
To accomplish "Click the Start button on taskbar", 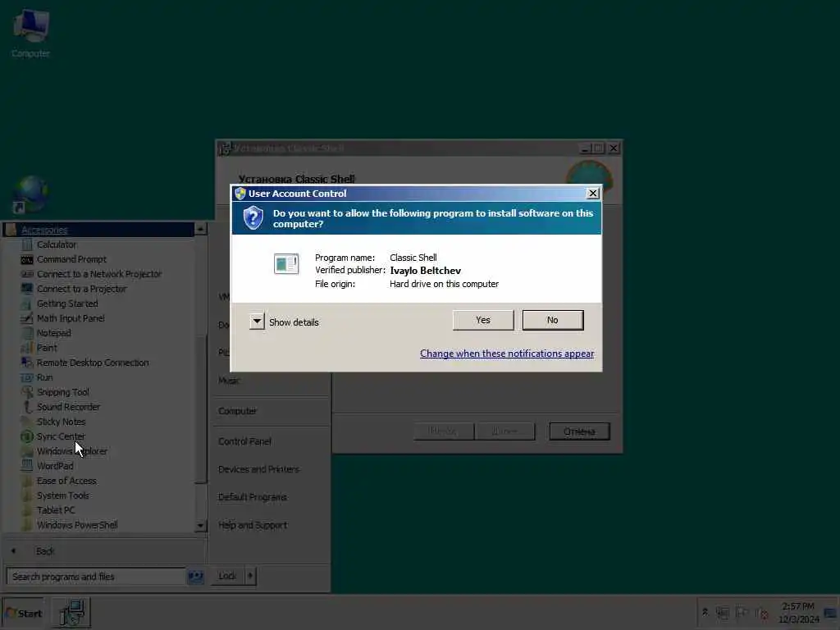I will 24,613.
